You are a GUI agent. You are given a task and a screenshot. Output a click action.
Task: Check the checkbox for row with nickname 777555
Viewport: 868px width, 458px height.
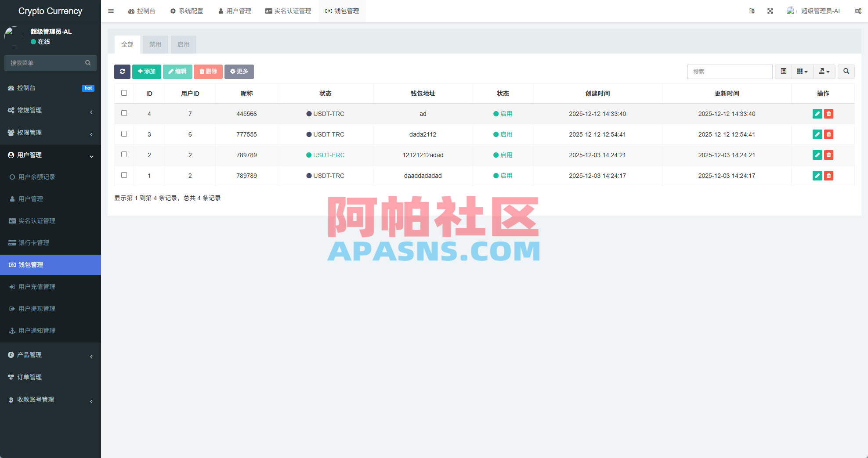pyautogui.click(x=124, y=134)
